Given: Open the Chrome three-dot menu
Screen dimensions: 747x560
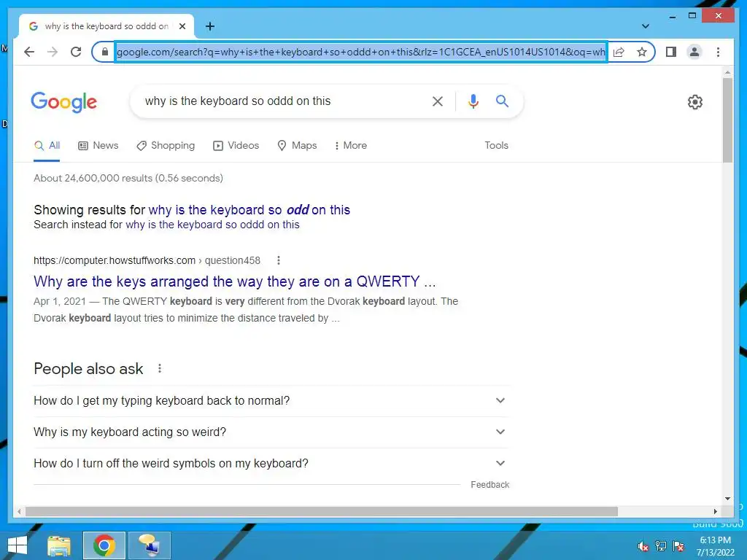Looking at the screenshot, I should coord(718,52).
